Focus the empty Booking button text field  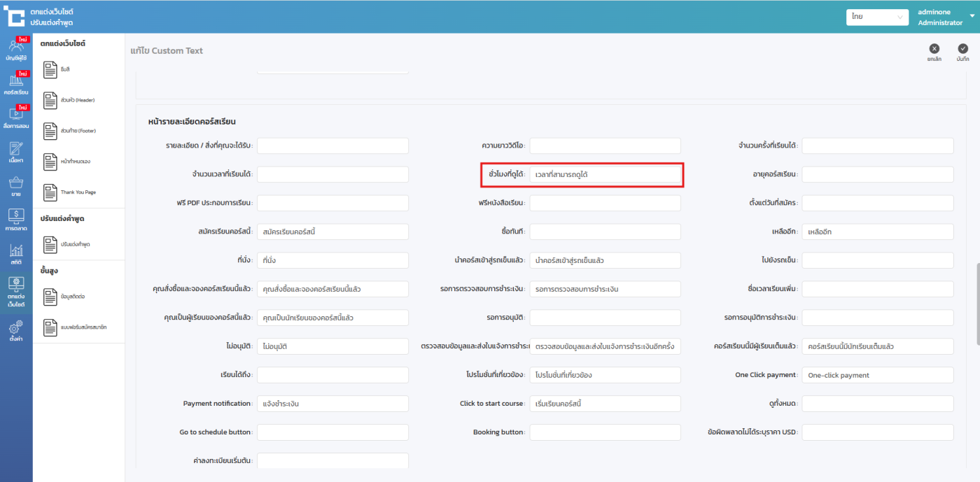[605, 432]
